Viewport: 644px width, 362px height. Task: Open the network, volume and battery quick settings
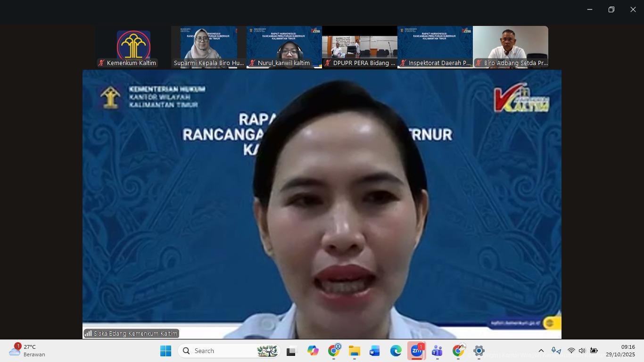[x=582, y=351]
